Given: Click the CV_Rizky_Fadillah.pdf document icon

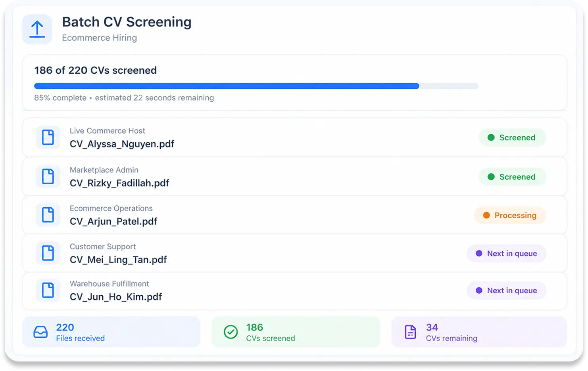Looking at the screenshot, I should (x=48, y=176).
